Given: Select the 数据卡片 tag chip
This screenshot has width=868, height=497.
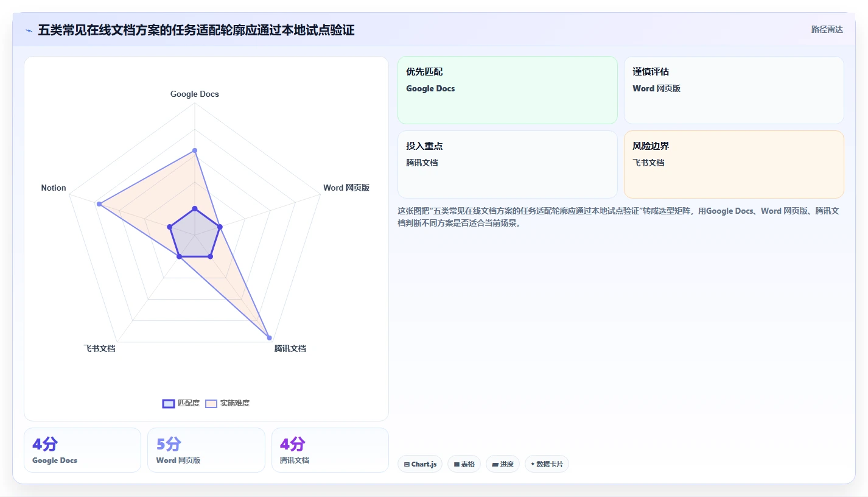Looking at the screenshot, I should [x=547, y=464].
